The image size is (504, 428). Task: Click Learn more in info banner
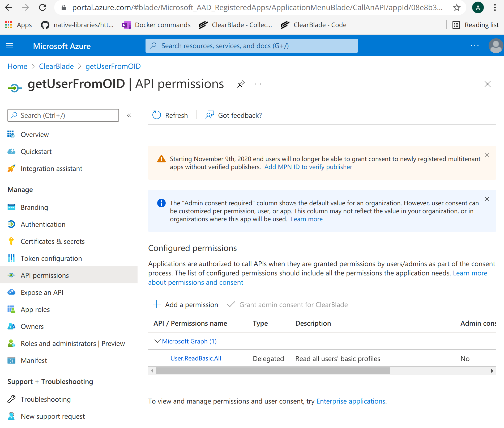(307, 219)
